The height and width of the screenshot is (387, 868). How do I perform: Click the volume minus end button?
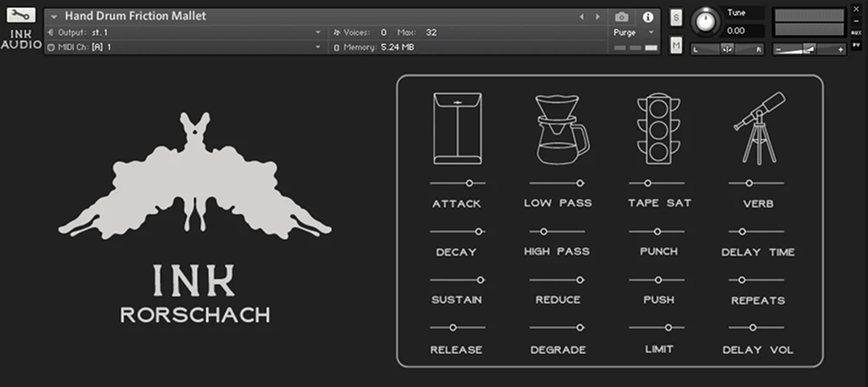pos(778,50)
